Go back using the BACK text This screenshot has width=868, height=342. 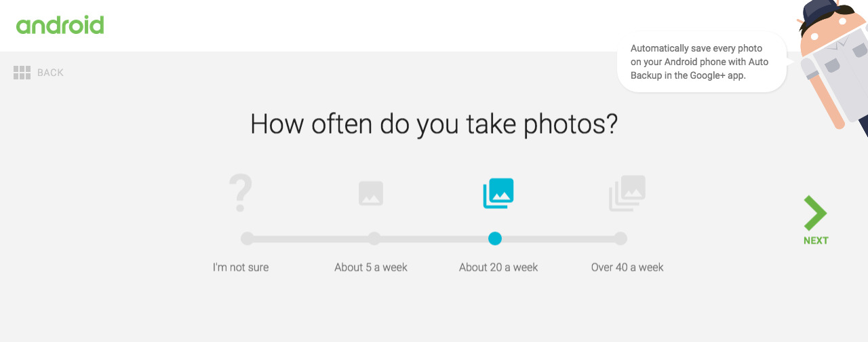coord(50,73)
